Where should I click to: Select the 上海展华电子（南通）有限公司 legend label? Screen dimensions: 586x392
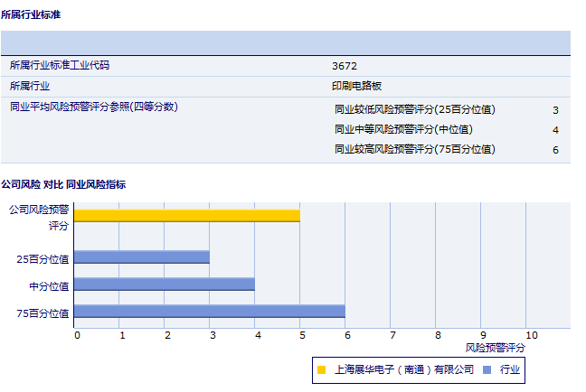tap(403, 369)
